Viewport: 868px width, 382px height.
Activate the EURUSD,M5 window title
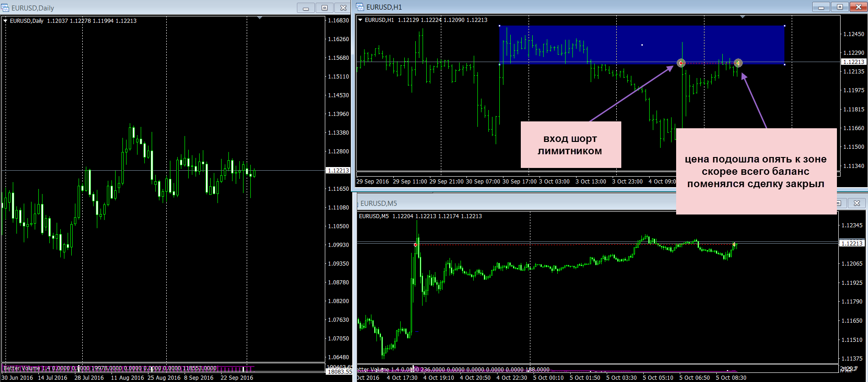tap(379, 204)
